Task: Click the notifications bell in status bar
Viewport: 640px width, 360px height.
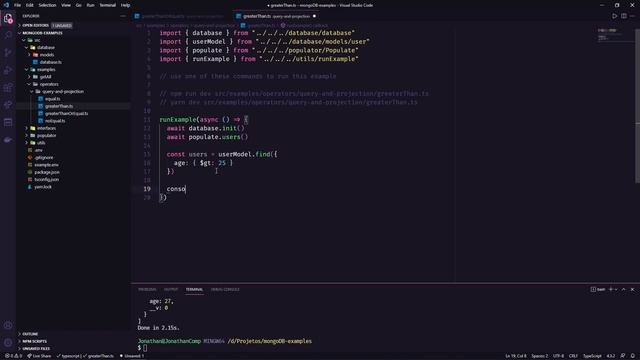Action: click(x=633, y=356)
